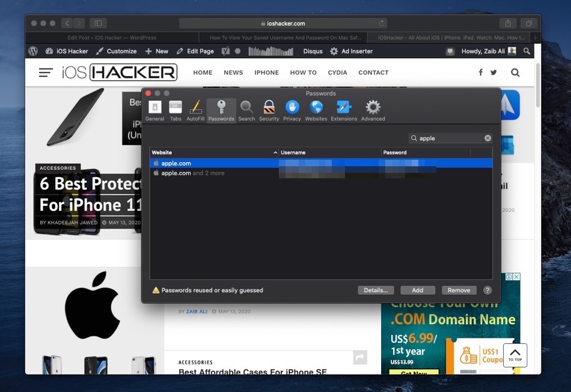
Task: Close the ad with the X icon
Action: (516, 277)
